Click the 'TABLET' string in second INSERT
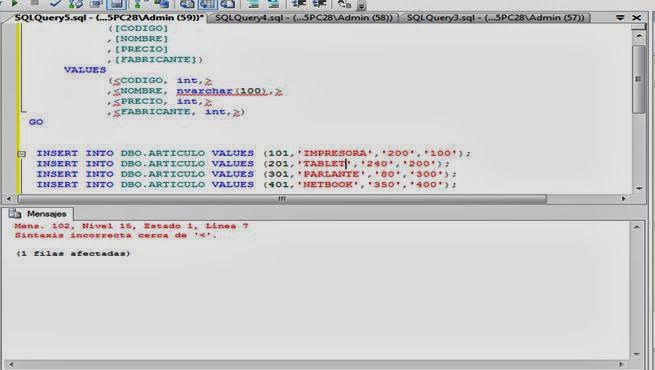655x370 pixels. point(324,164)
